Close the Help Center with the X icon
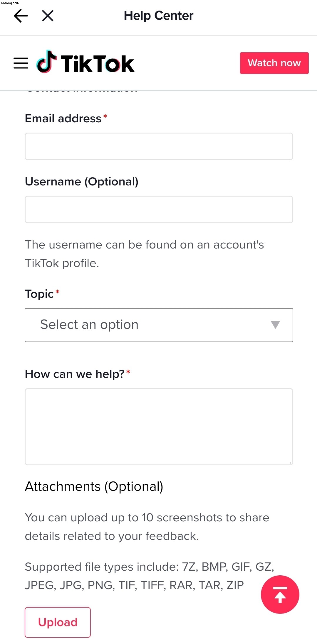The image size is (317, 644). [x=48, y=16]
